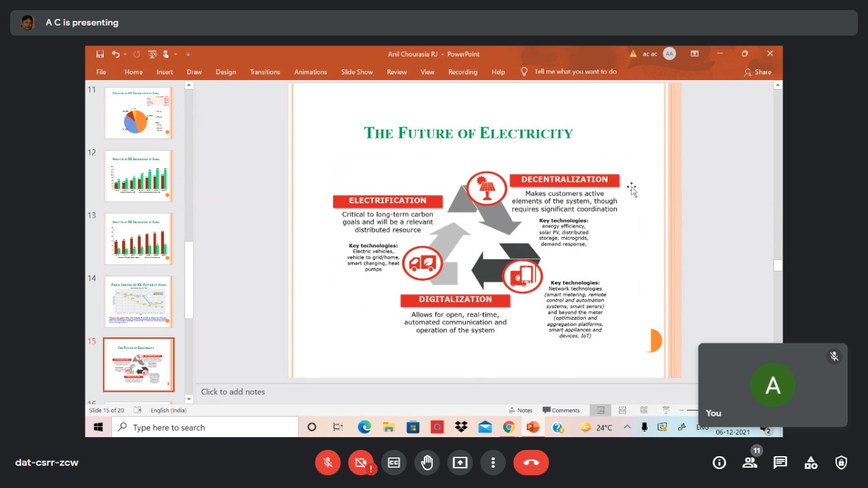The width and height of the screenshot is (868, 488).
Task: Click English (India) language indicator
Action: [x=168, y=410]
